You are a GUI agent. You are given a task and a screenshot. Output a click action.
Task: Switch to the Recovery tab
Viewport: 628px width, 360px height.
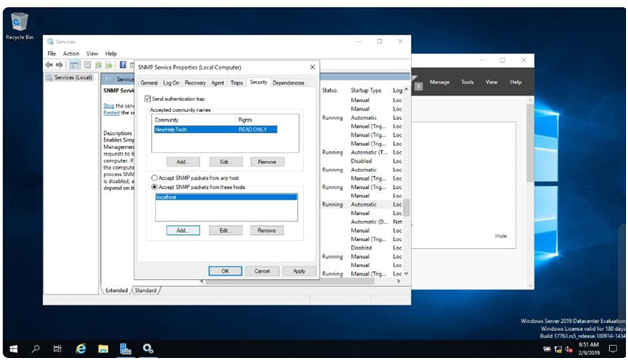click(x=195, y=83)
